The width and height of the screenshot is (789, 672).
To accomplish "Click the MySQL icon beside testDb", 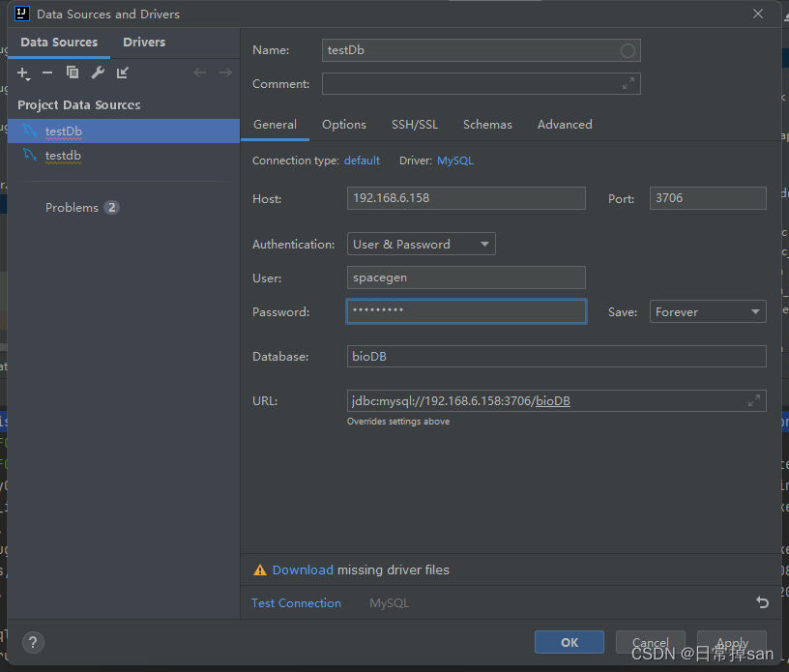I will [30, 131].
